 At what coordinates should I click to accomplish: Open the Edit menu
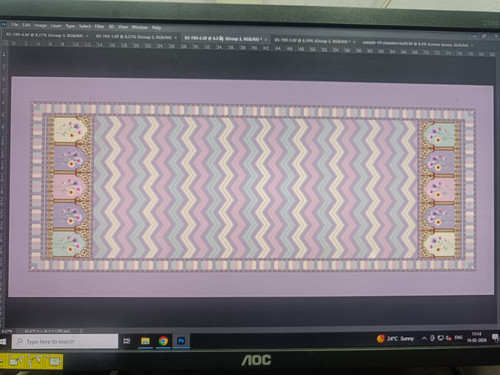click(x=26, y=25)
